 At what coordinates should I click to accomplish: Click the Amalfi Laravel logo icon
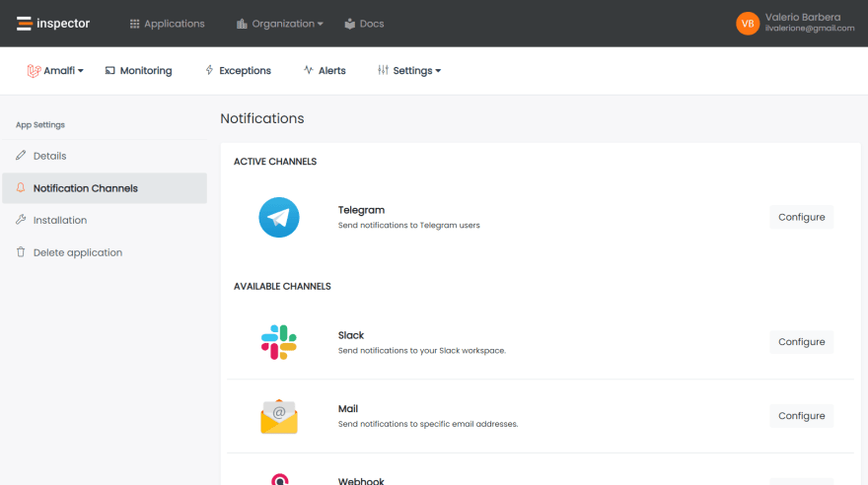click(x=34, y=71)
